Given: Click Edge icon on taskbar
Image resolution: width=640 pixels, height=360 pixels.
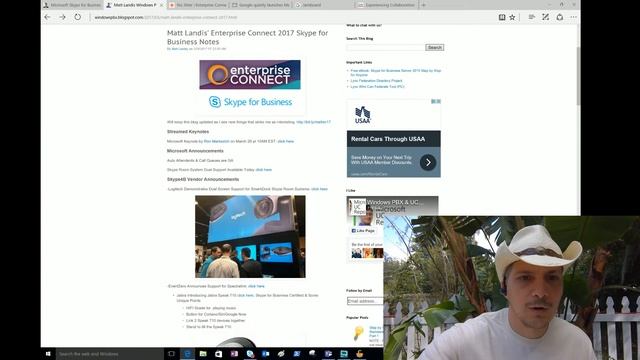Looking at the screenshot, I should click(x=187, y=354).
